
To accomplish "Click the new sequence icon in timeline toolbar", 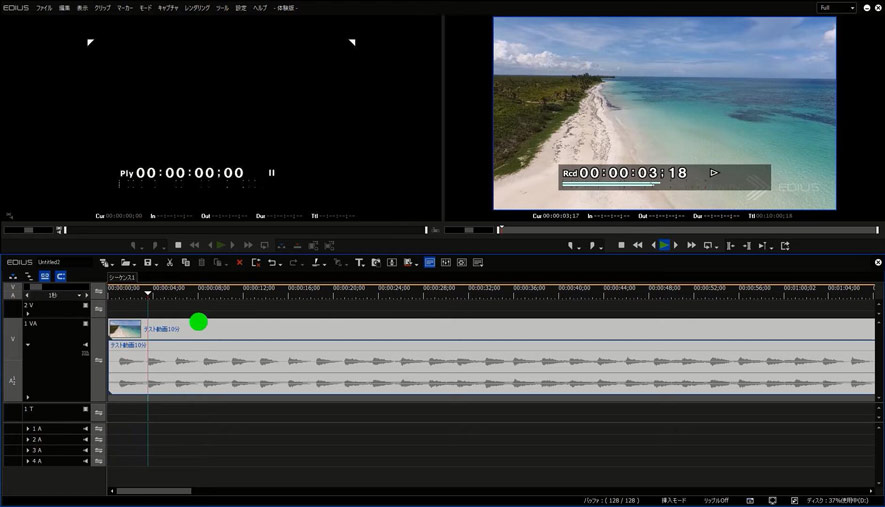I will (x=104, y=263).
